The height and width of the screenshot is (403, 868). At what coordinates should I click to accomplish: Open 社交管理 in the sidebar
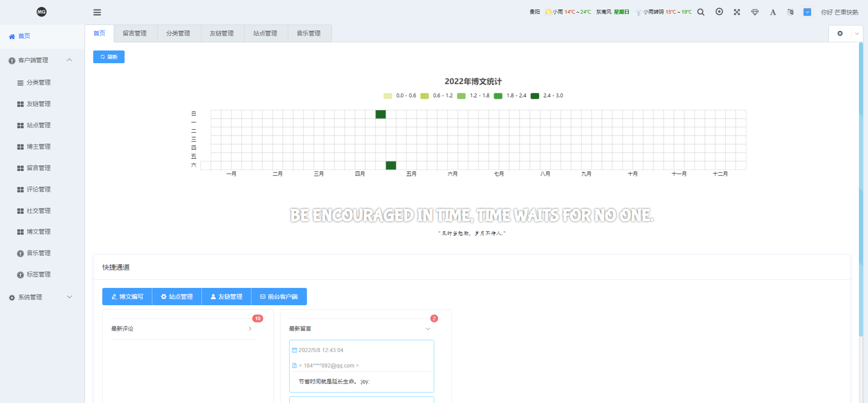click(x=42, y=211)
